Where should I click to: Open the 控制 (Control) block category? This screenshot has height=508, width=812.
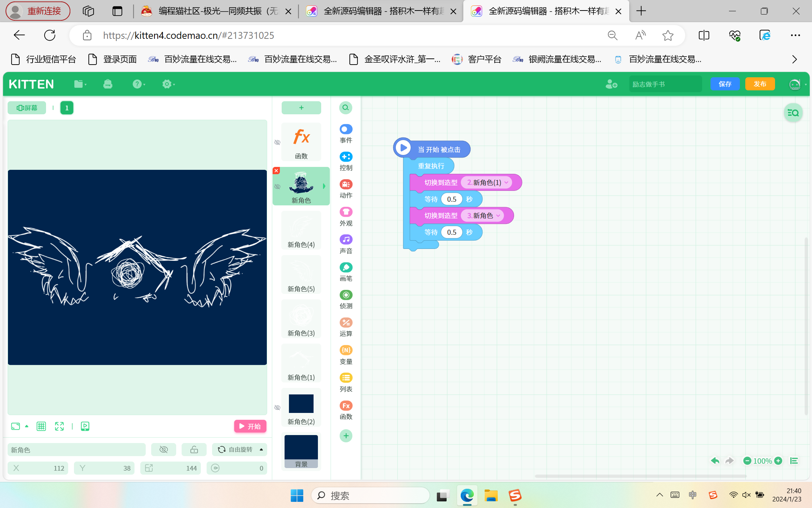[x=346, y=161]
